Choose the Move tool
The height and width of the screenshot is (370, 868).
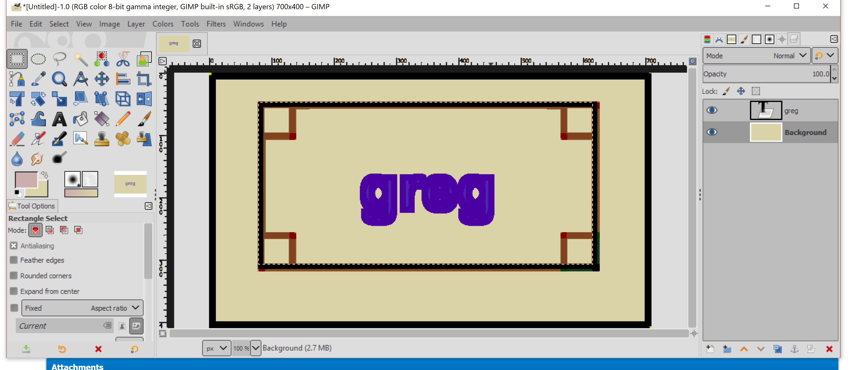coord(101,79)
